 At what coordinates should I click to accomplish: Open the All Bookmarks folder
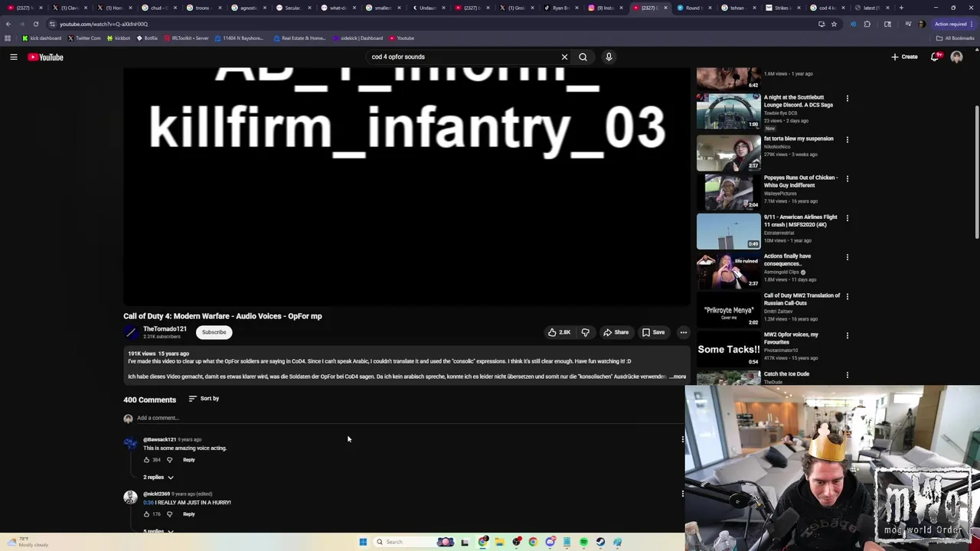click(955, 38)
